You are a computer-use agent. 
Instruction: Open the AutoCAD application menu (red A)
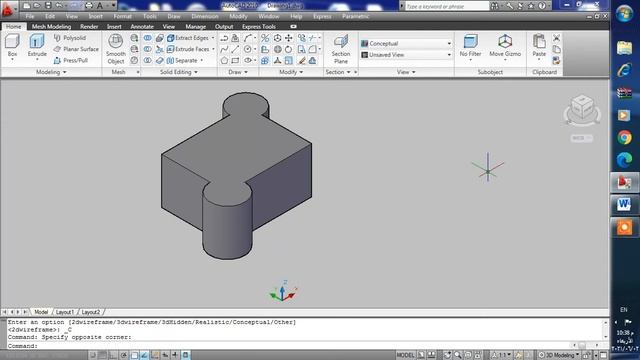[x=8, y=9]
